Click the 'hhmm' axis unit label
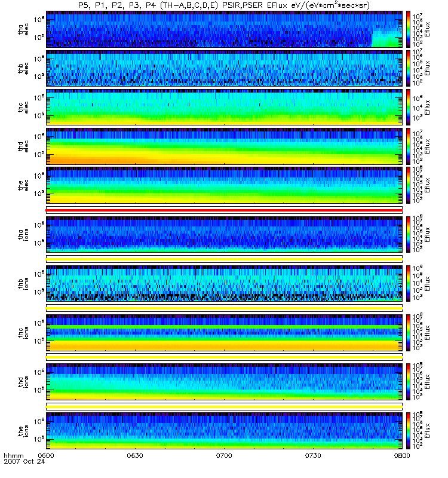Screen dimensions: 448x478 tap(14, 455)
